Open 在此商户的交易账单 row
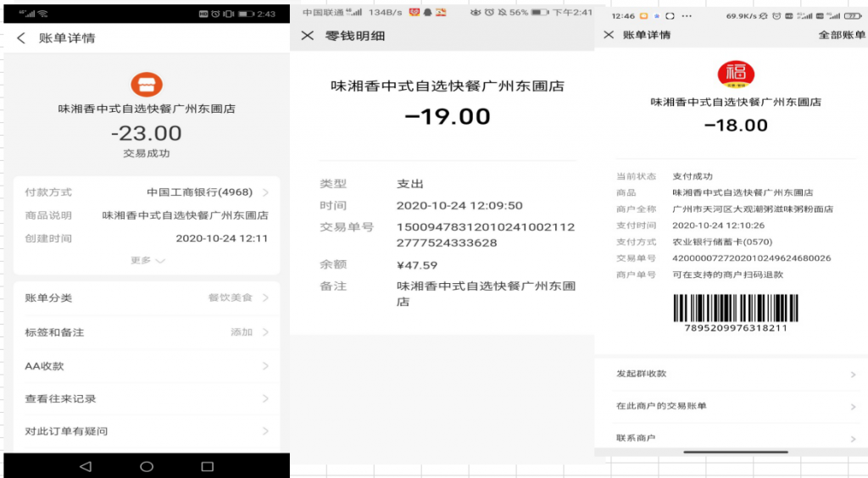The width and height of the screenshot is (868, 478). pos(735,406)
